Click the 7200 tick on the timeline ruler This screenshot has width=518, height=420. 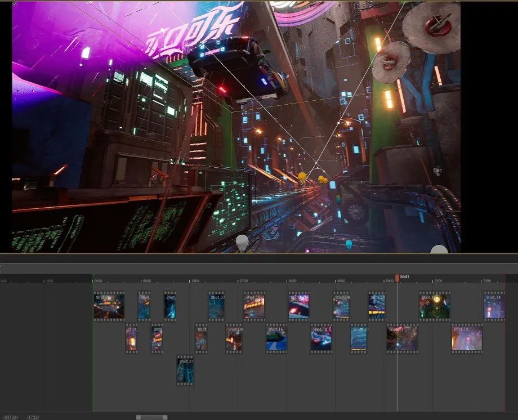click(487, 281)
